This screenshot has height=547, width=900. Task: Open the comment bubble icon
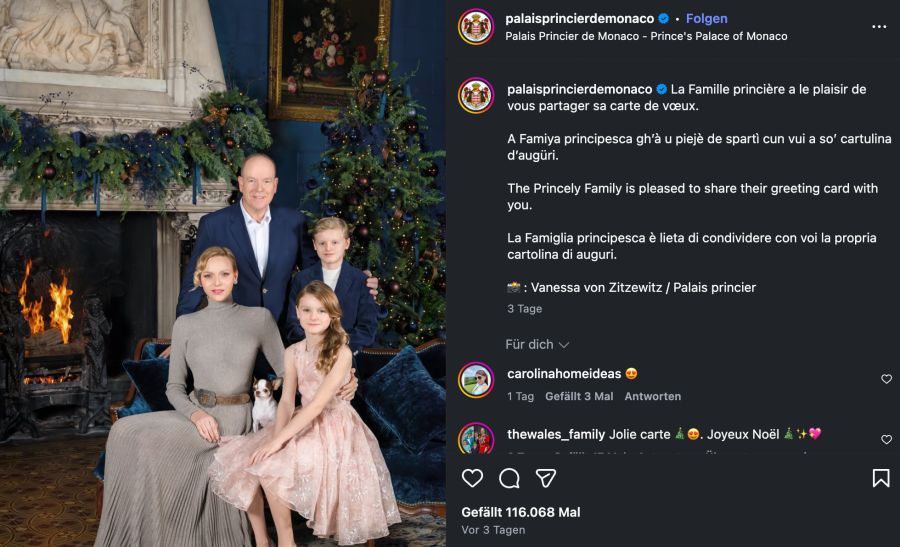[x=509, y=478]
